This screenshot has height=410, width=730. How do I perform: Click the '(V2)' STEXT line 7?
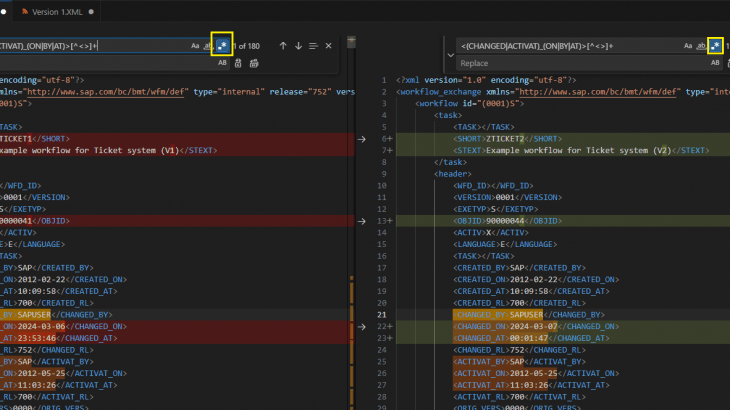point(581,150)
